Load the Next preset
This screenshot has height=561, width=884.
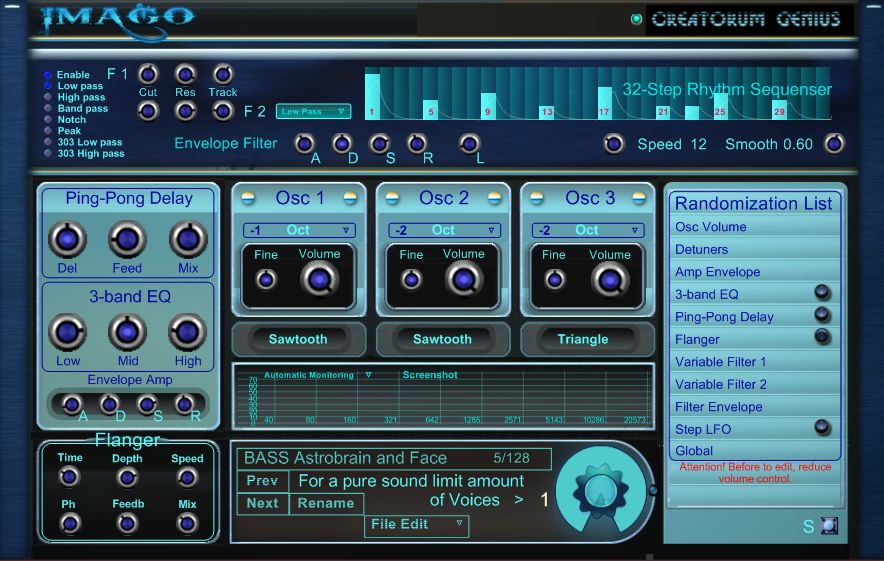(262, 503)
